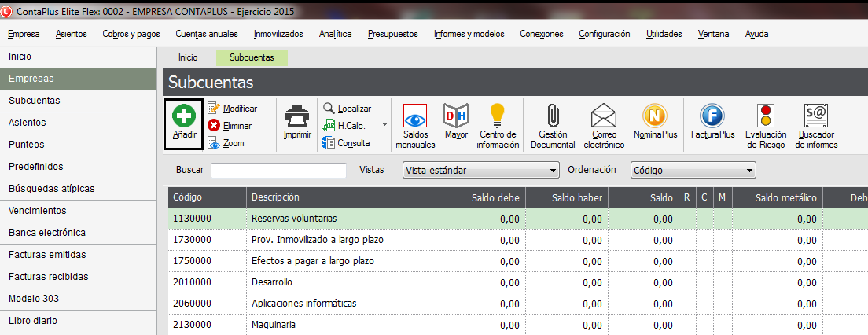Open Evaluación de Riesgo traffic light
Screen dimensions: 868x335
[767, 116]
